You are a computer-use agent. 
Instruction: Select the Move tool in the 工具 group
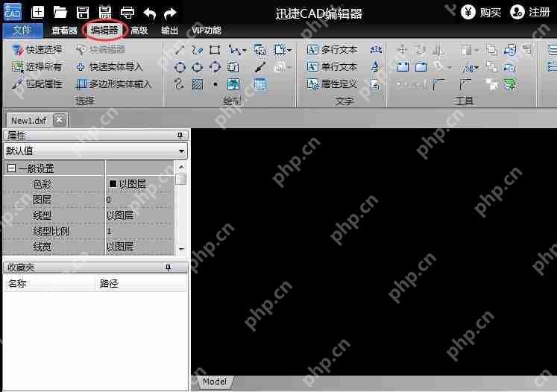[402, 49]
